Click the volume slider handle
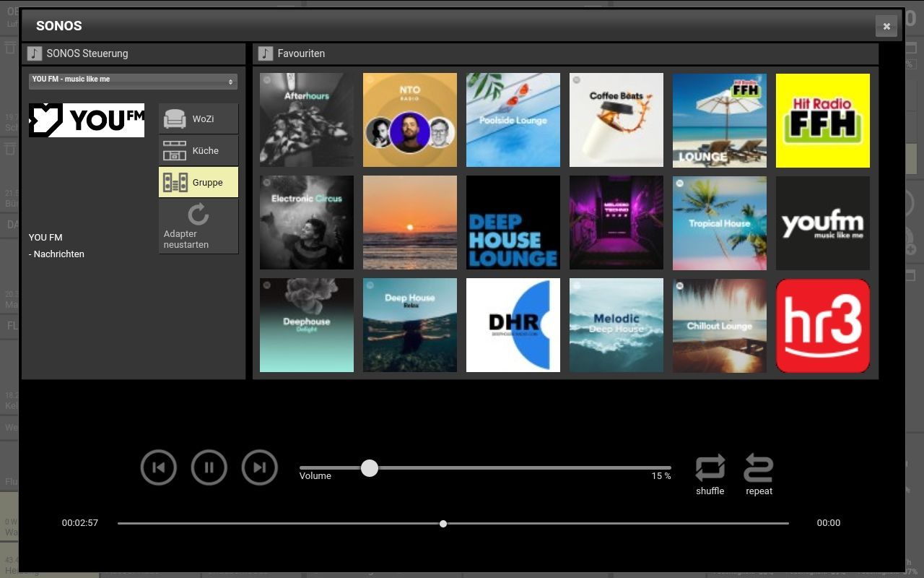 (370, 467)
